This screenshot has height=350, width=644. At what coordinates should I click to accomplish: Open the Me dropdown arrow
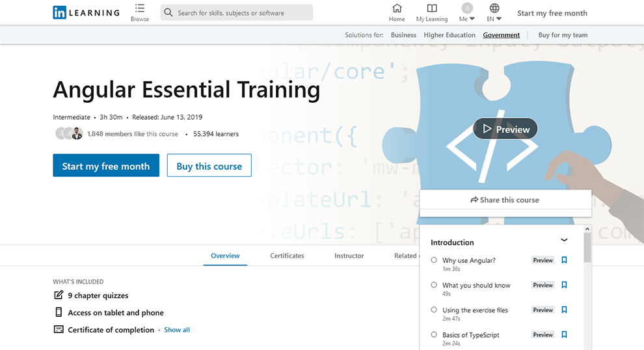[x=472, y=19]
